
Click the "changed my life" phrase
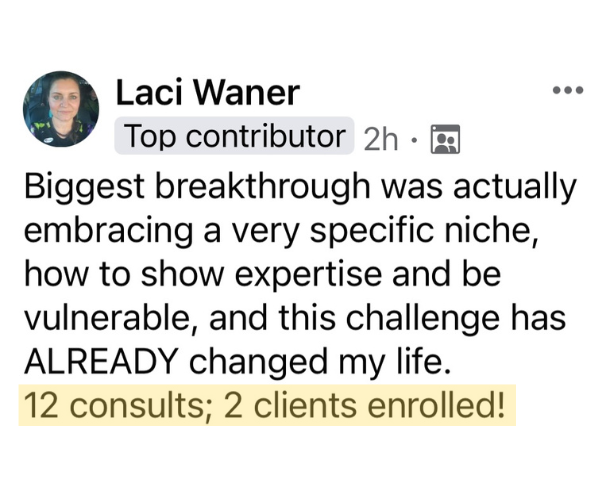321,361
